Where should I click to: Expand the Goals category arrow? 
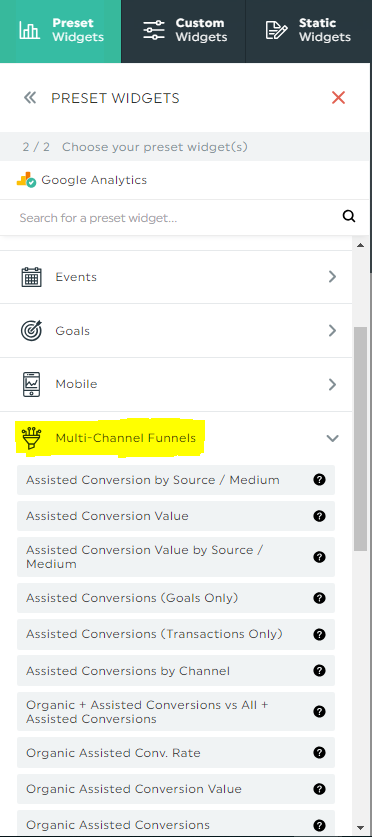(x=333, y=330)
